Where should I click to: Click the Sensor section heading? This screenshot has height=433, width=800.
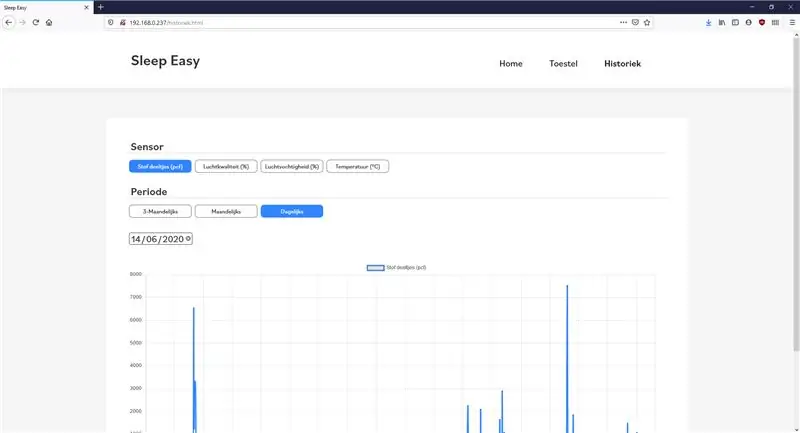pyautogui.click(x=147, y=147)
